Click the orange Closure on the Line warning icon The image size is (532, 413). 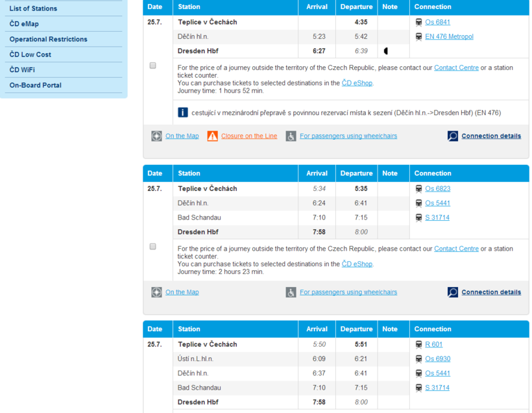(212, 136)
